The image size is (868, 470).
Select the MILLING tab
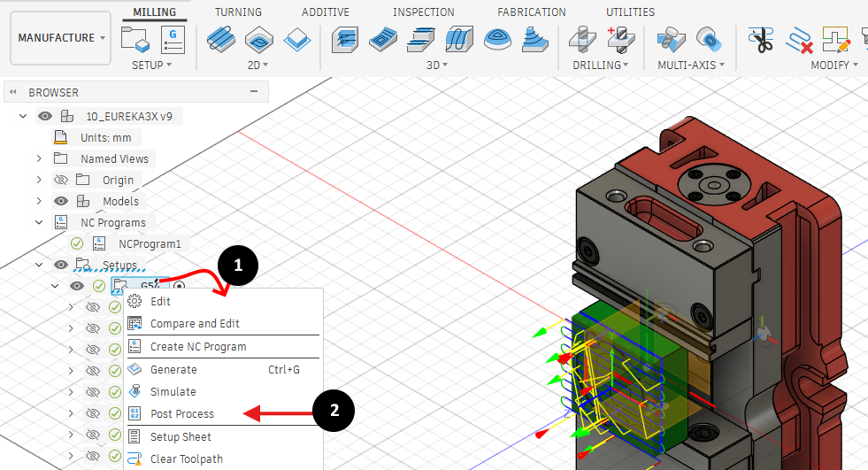click(155, 12)
